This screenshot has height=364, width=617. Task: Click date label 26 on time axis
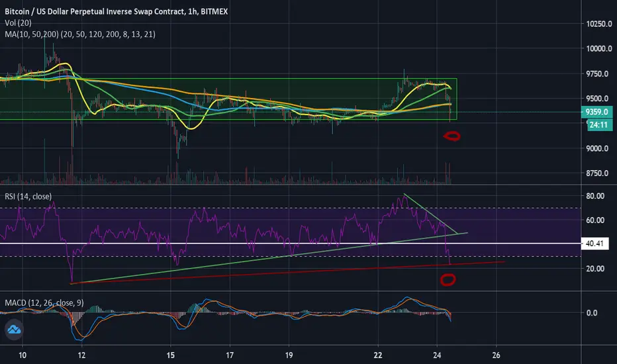click(x=497, y=355)
